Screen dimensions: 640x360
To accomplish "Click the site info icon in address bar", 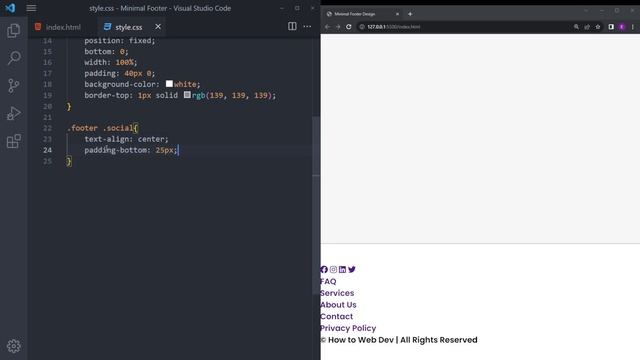I will [362, 27].
